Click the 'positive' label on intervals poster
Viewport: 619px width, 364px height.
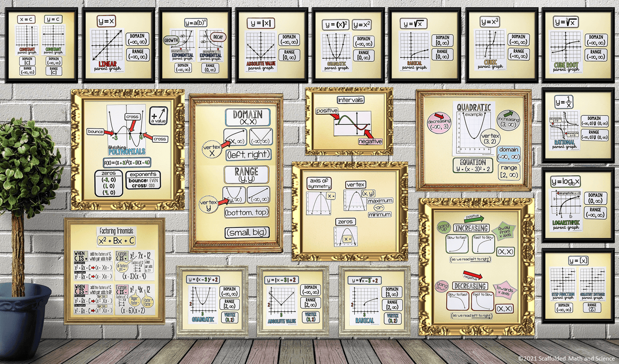point(326,110)
